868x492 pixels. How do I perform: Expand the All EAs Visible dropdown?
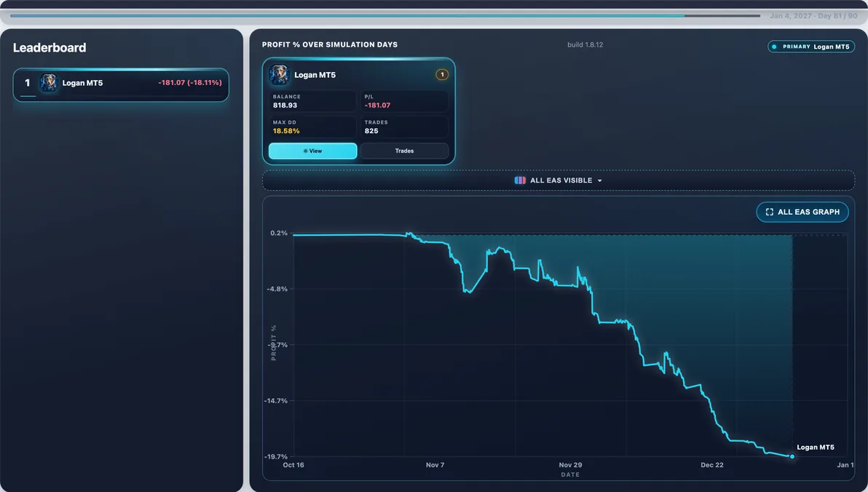point(558,180)
